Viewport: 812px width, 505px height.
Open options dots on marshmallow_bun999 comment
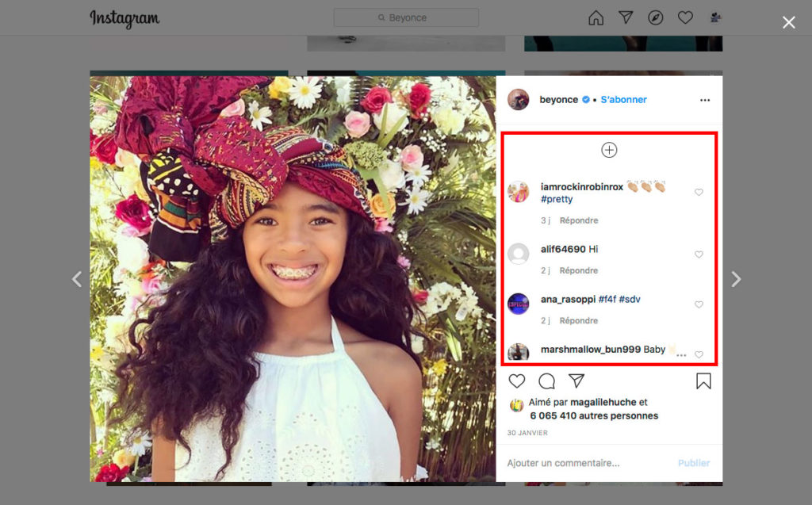[681, 355]
